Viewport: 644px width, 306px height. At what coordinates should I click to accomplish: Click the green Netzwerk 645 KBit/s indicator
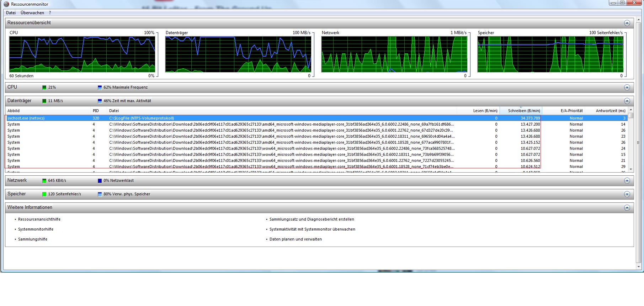(x=44, y=181)
